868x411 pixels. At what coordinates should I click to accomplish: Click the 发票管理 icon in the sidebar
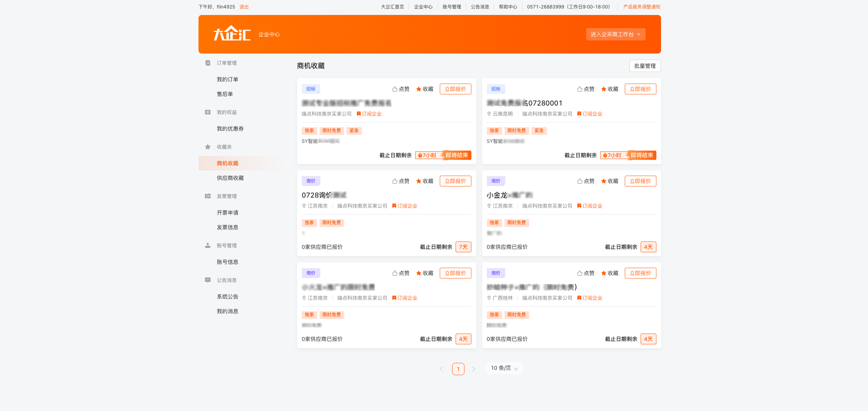coord(207,196)
